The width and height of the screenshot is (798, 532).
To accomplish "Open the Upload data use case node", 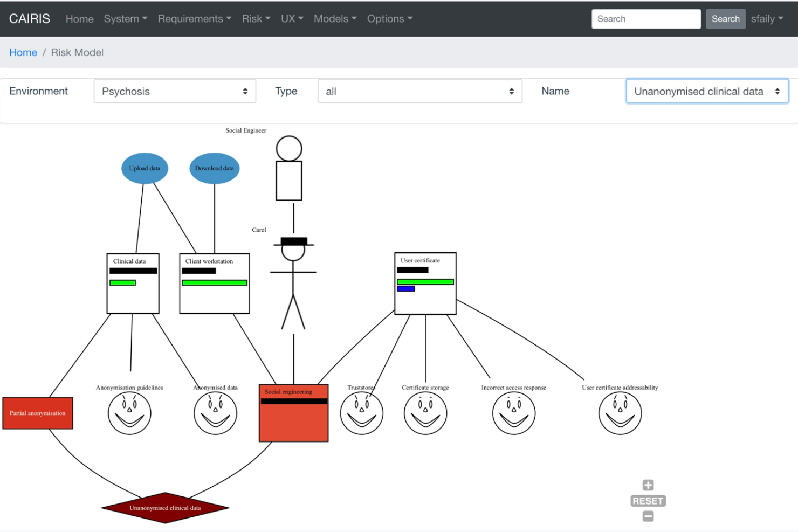I will point(144,168).
